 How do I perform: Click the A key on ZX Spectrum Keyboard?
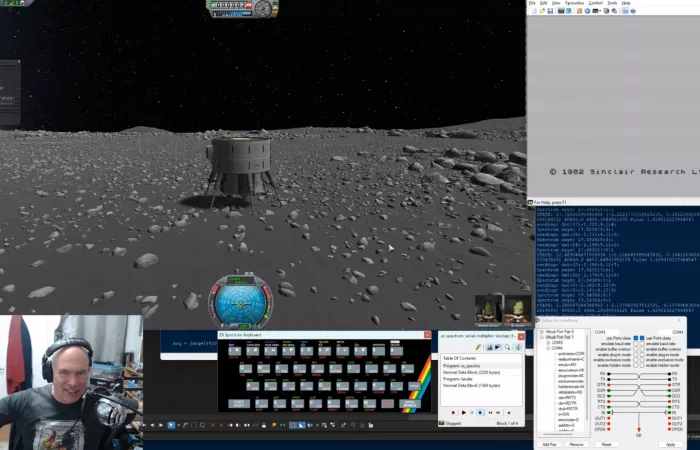[253, 386]
